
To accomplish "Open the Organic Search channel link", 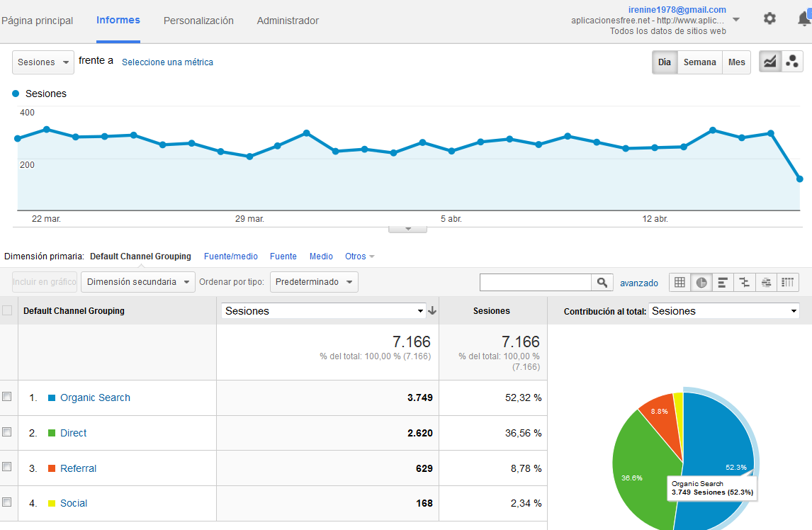I will pyautogui.click(x=95, y=397).
